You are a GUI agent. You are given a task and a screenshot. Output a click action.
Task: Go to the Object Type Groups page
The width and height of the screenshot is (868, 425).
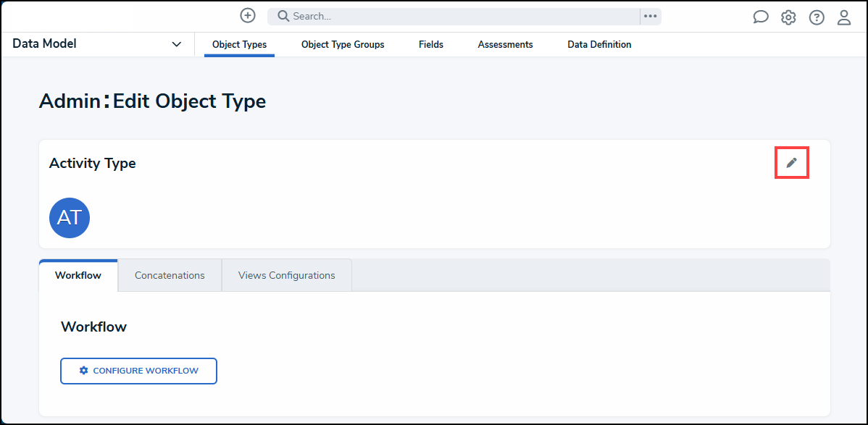click(342, 44)
